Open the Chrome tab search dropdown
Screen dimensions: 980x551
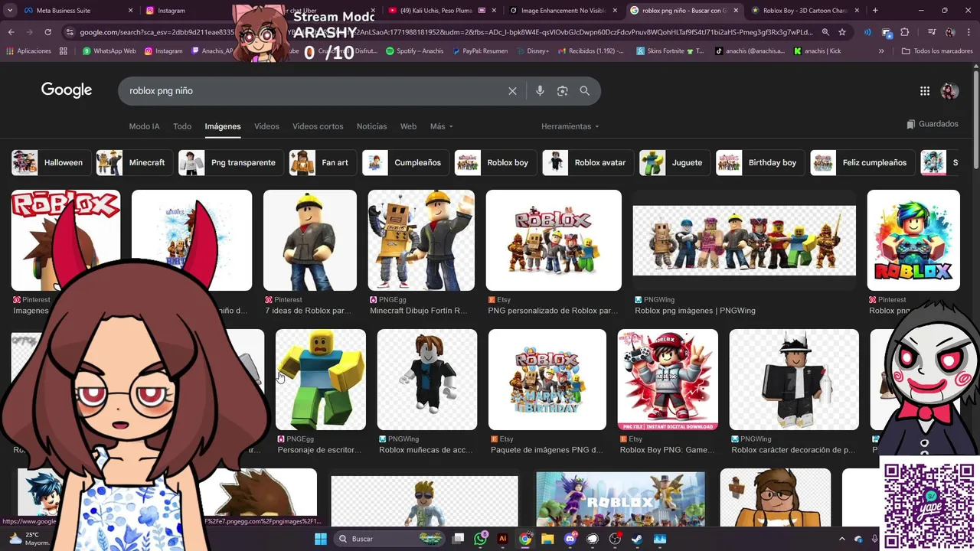pos(11,11)
